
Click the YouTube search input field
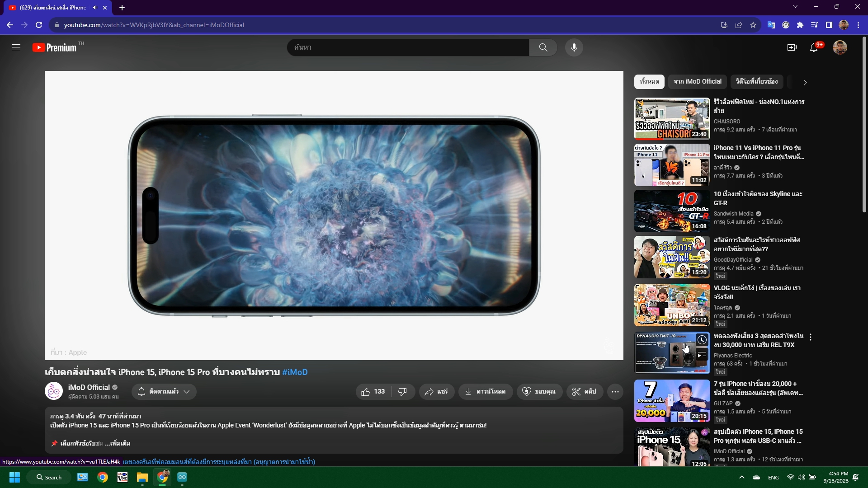click(408, 47)
